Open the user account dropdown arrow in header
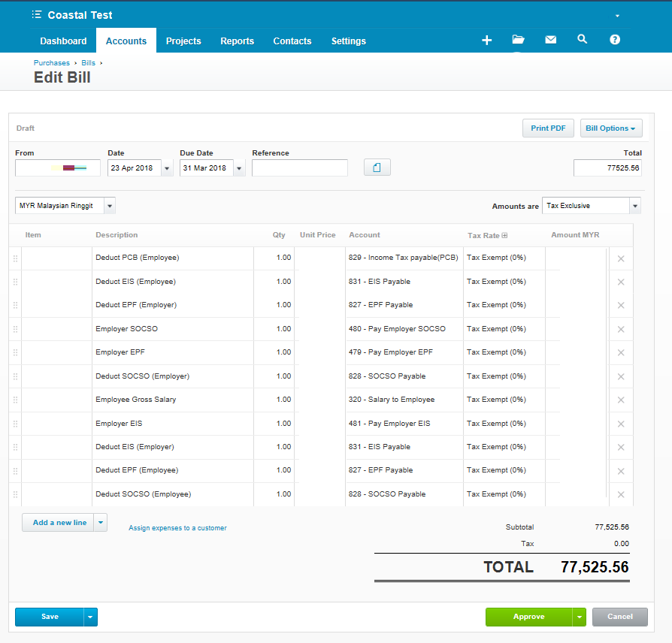Image resolution: width=672 pixels, height=643 pixels. (x=617, y=16)
